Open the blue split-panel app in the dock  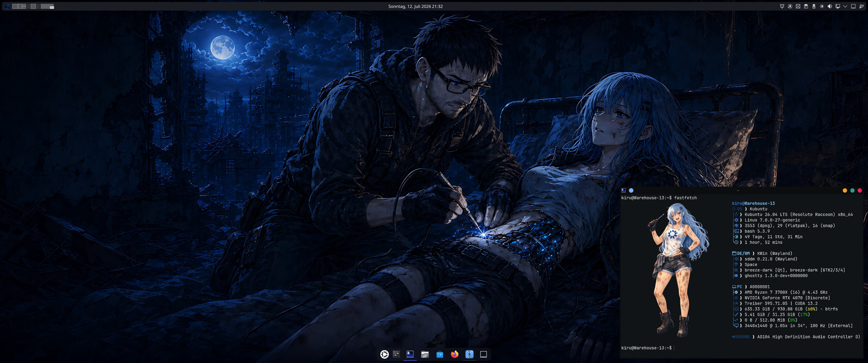469,354
